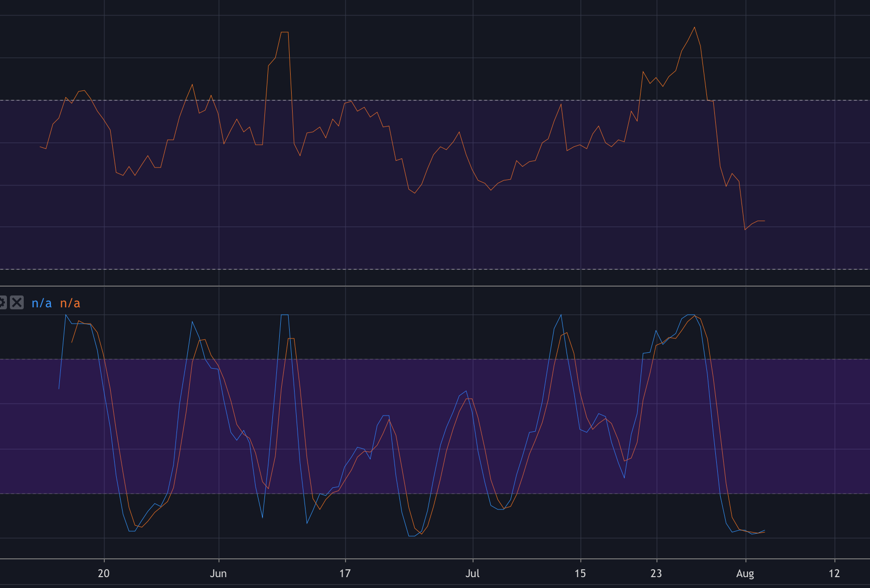
Task: Click the Jul label on time axis
Action: coord(473,573)
